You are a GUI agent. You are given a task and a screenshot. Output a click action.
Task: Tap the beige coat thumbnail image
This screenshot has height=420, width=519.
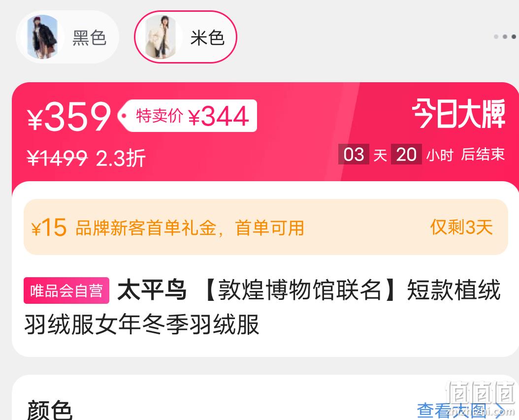click(161, 37)
